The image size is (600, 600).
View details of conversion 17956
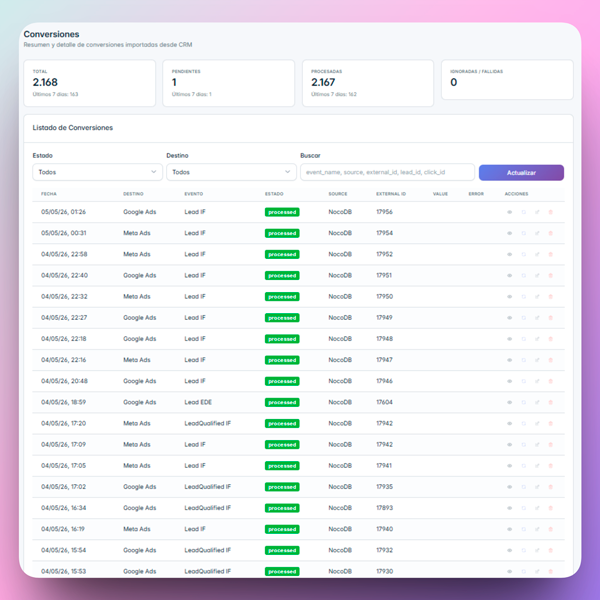point(509,212)
